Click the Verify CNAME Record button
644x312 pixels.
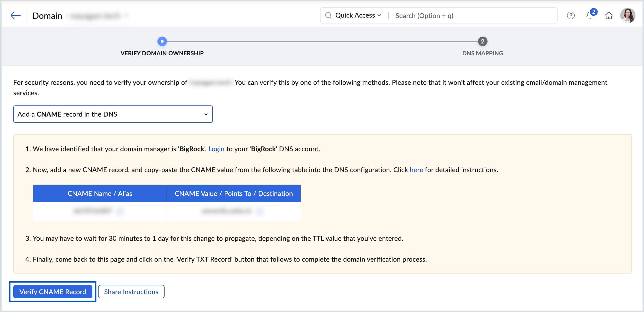click(53, 292)
